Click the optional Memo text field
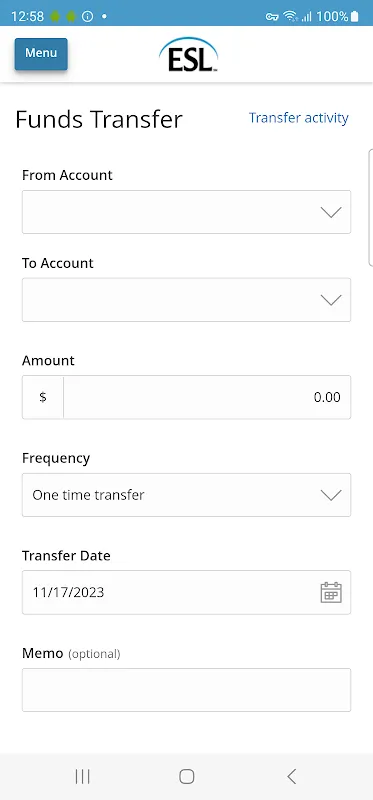Screen dimensions: 373x800 pos(186,690)
